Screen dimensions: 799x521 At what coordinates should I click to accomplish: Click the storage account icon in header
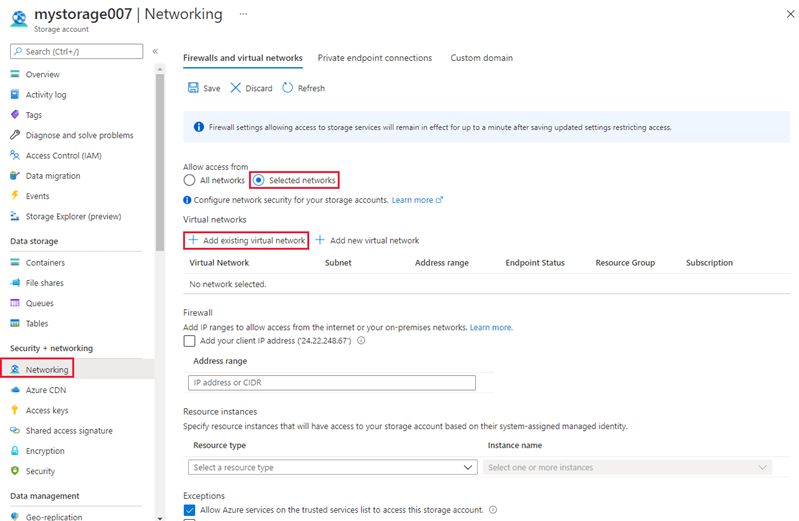(x=19, y=18)
